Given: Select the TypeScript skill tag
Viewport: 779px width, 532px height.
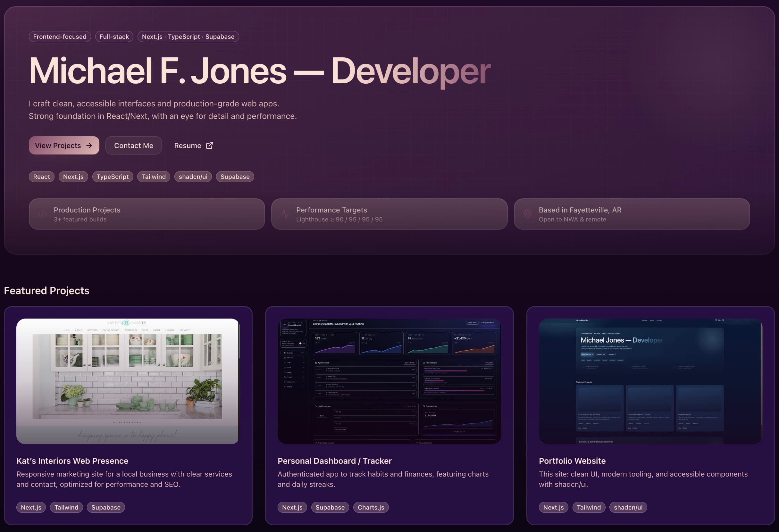Looking at the screenshot, I should (112, 177).
